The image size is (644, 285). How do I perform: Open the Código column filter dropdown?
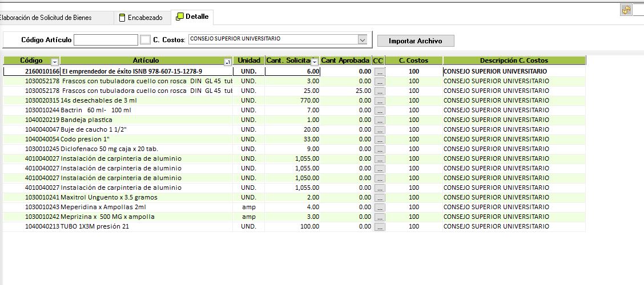pos(54,61)
